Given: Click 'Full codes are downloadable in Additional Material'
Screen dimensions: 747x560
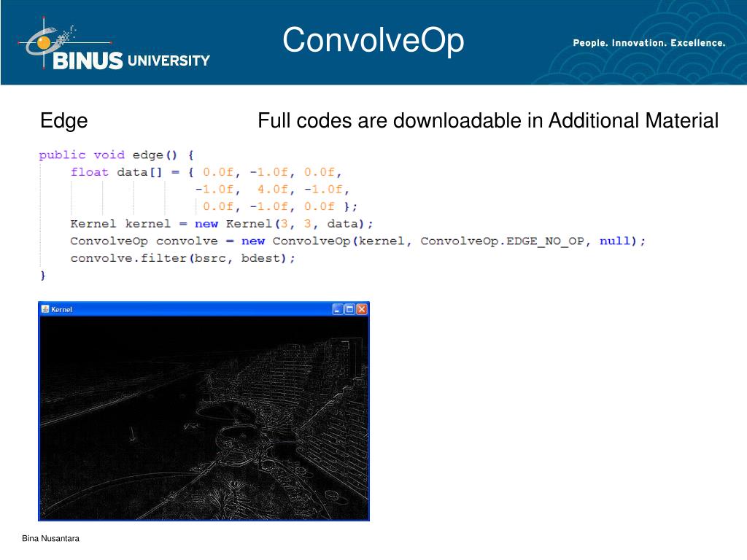Looking at the screenshot, I should click(x=488, y=121).
